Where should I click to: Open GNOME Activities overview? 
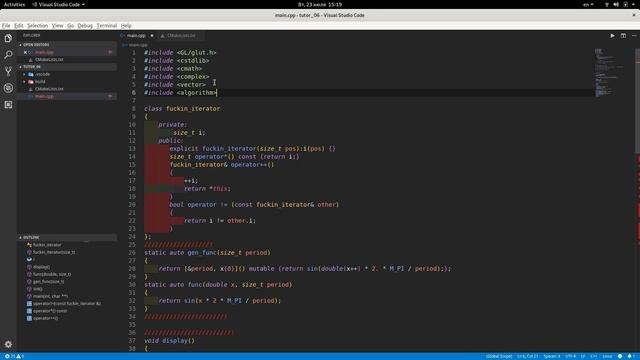[x=14, y=4]
